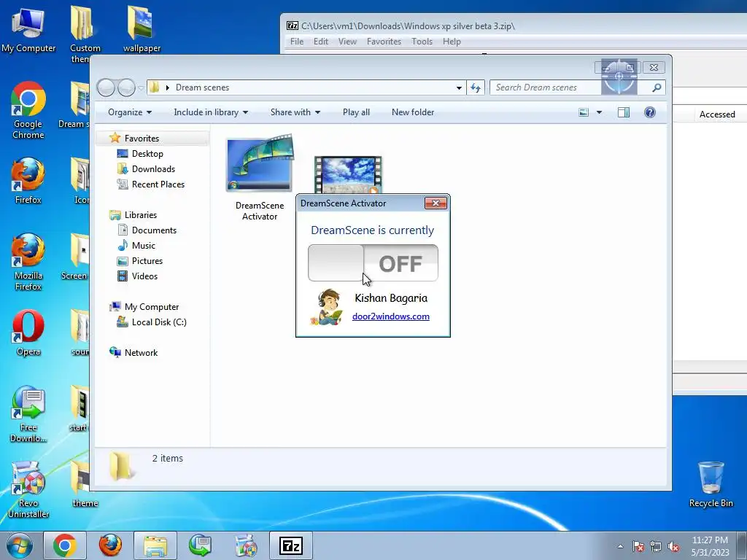Open the Organize dropdown menu
The image size is (747, 560).
[x=130, y=112]
